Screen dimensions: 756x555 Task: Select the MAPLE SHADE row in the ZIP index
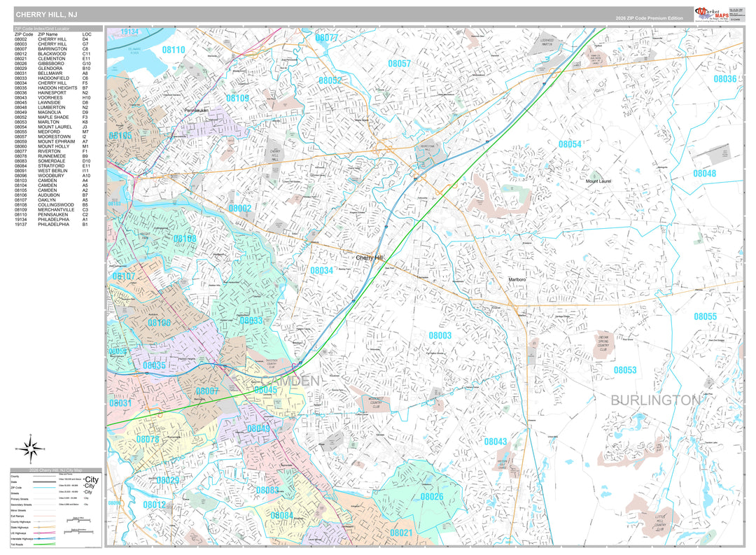[x=52, y=117]
